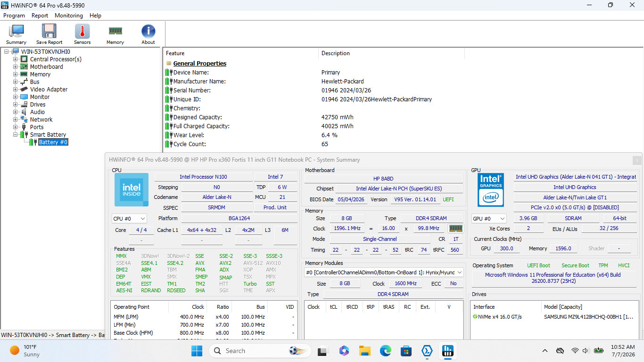This screenshot has height=362, width=644.
Task: Select Battery #0 in the tree
Action: [x=53, y=142]
